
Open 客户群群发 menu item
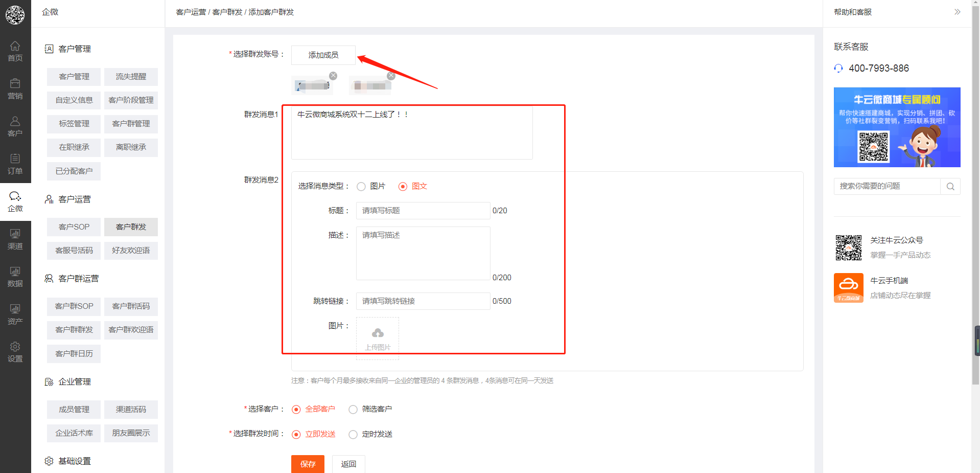[x=74, y=330]
